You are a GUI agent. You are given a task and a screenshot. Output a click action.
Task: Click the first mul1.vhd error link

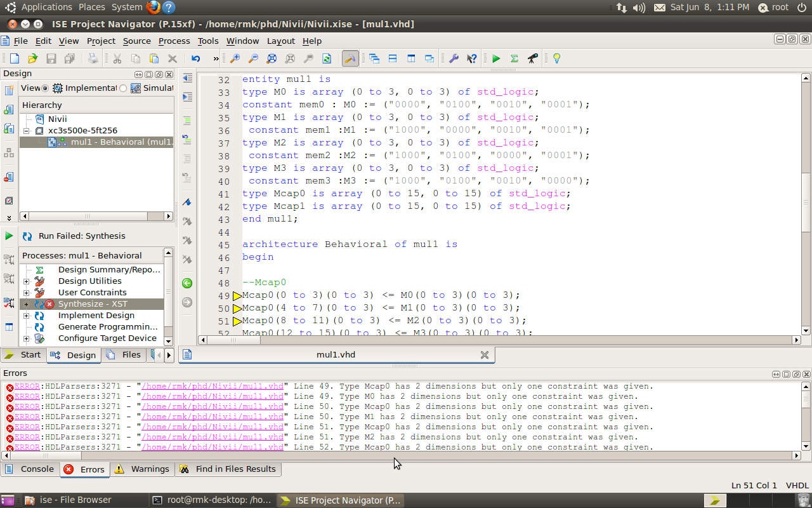point(213,386)
